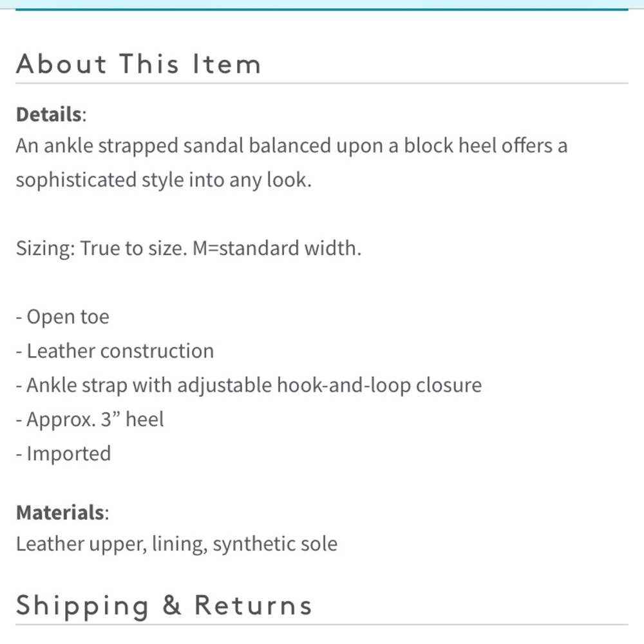
Task: Click "sophisticated style into any look." line
Action: (x=164, y=180)
